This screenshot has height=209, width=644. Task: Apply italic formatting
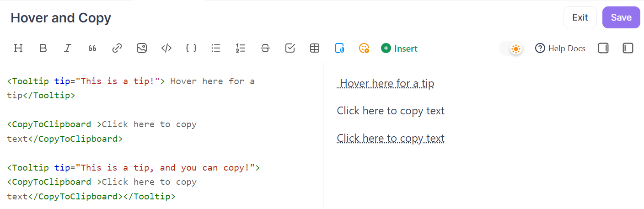coord(68,48)
